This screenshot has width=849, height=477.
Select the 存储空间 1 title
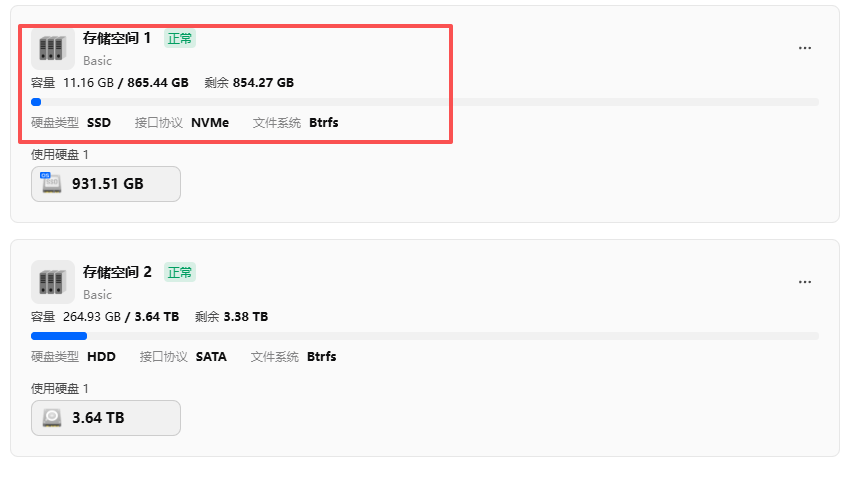click(x=117, y=38)
